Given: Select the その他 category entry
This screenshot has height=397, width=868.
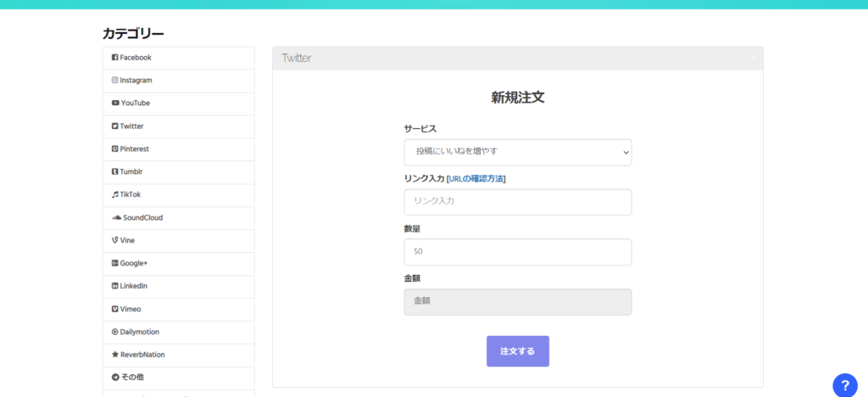Looking at the screenshot, I should pyautogui.click(x=178, y=377).
